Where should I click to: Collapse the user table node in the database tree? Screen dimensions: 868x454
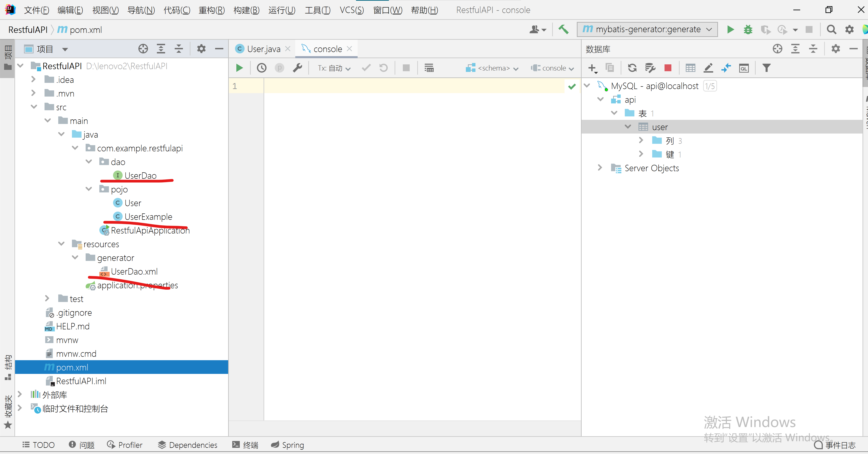tap(628, 127)
